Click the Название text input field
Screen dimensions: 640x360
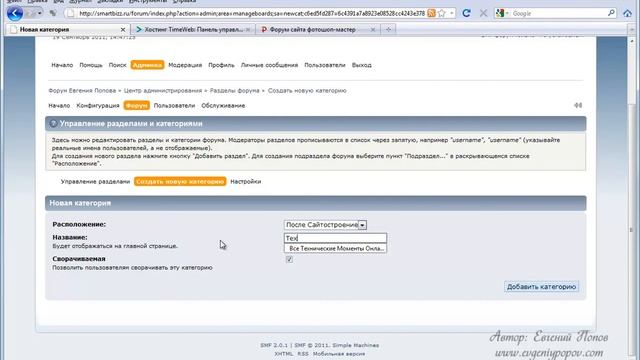click(x=335, y=238)
